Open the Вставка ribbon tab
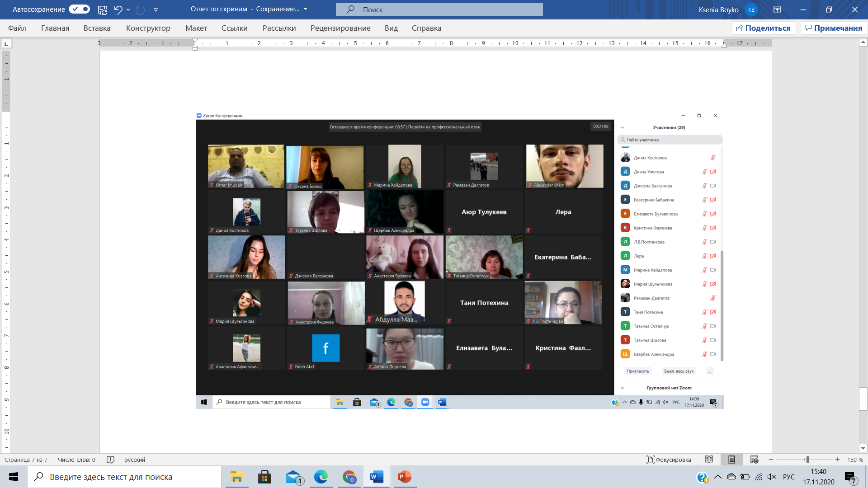The image size is (868, 488). (x=97, y=28)
